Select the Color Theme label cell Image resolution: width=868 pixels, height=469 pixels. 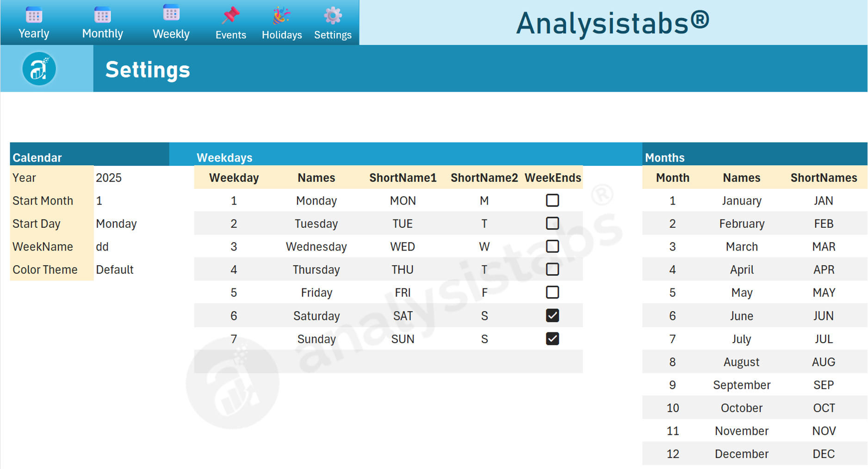(x=52, y=269)
